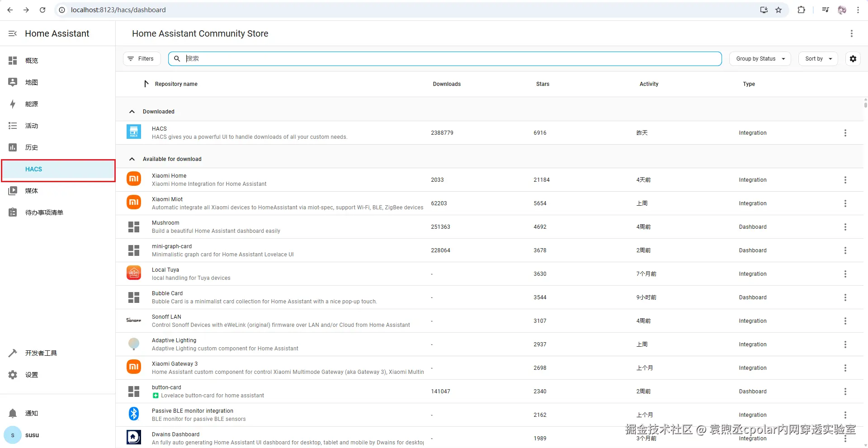
Task: Click the 设置 settings gear in sidebar
Action: (x=13, y=375)
